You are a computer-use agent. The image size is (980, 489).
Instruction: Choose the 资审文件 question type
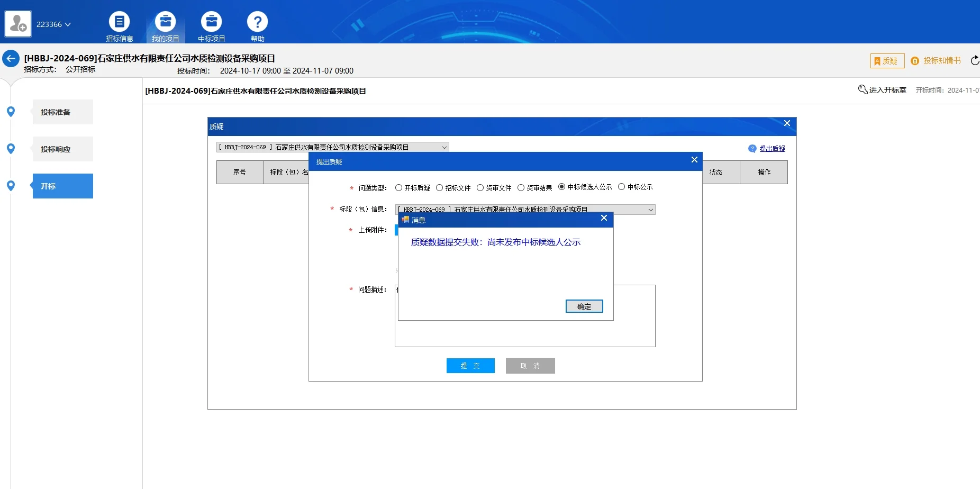click(479, 187)
